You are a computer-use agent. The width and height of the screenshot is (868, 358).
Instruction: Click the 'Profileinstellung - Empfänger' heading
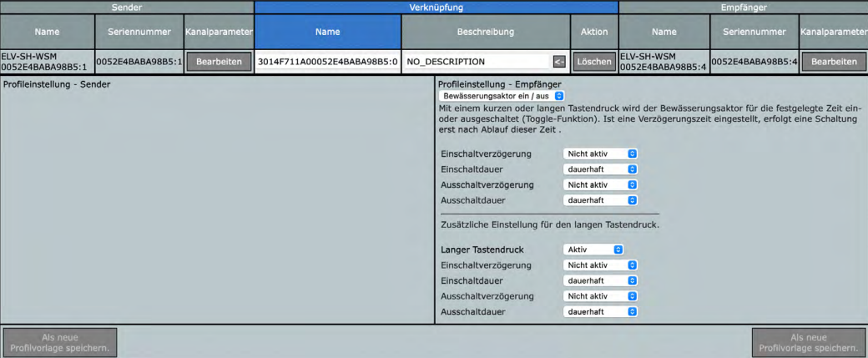[500, 84]
